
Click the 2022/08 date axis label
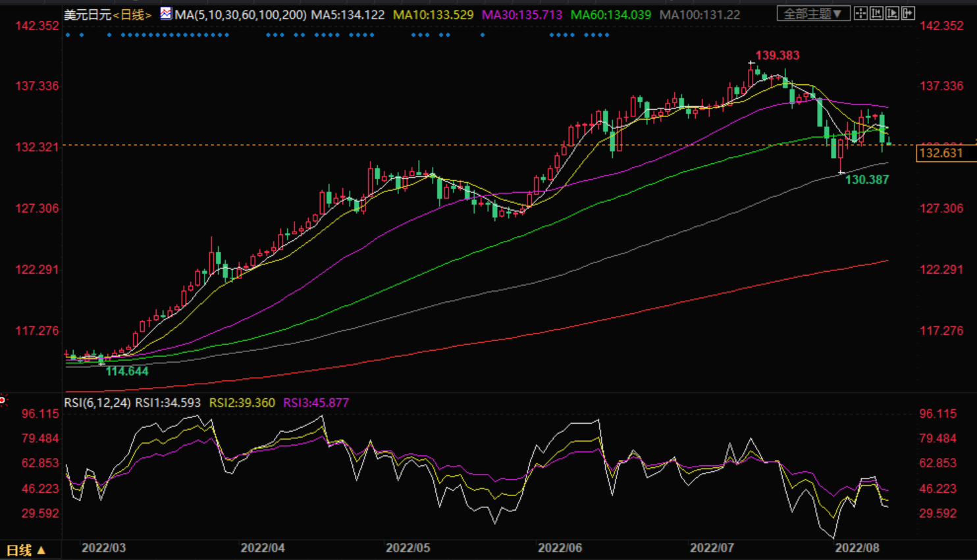click(857, 548)
